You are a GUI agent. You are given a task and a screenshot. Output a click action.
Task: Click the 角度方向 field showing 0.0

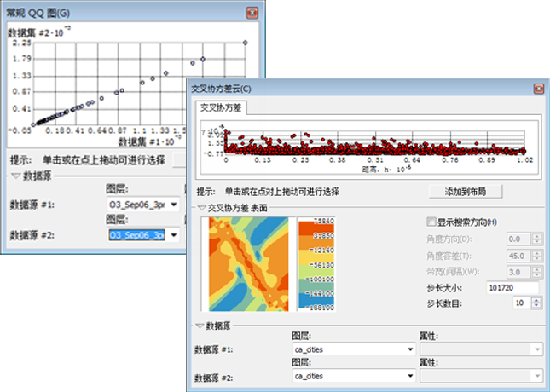point(519,239)
